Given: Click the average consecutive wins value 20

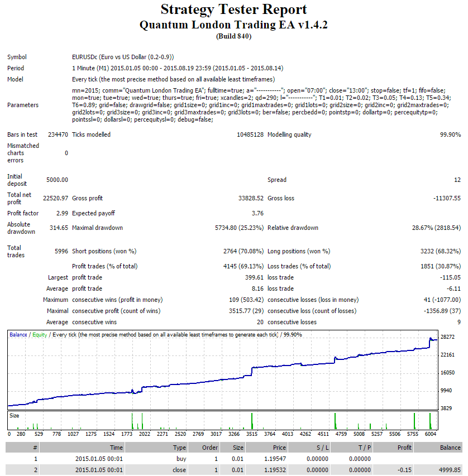Looking at the screenshot, I should [x=260, y=322].
